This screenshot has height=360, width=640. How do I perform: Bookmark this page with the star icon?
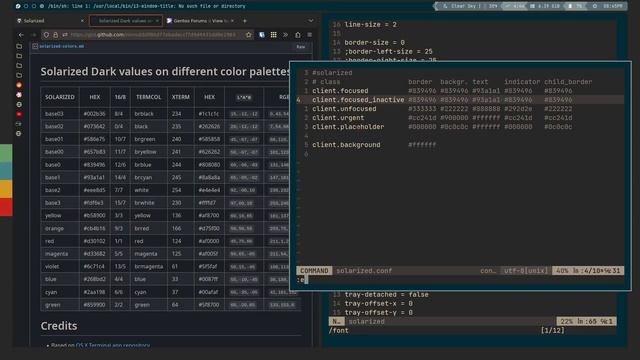249,35
